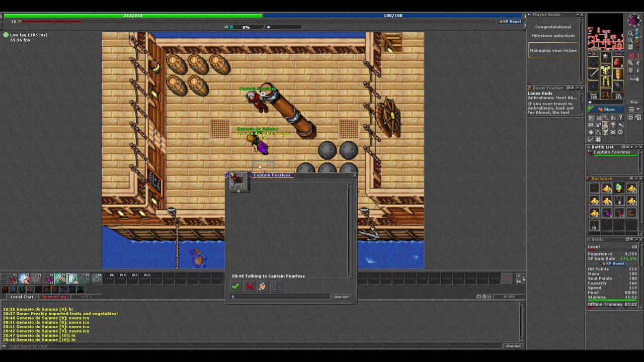Use the F4 purple potion hotkey slot
Viewport: 644px width, 362px height.
click(x=49, y=279)
